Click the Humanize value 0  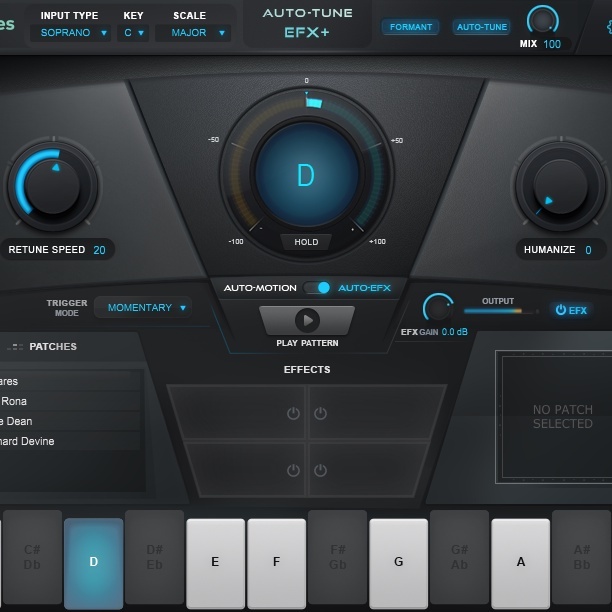coord(588,250)
